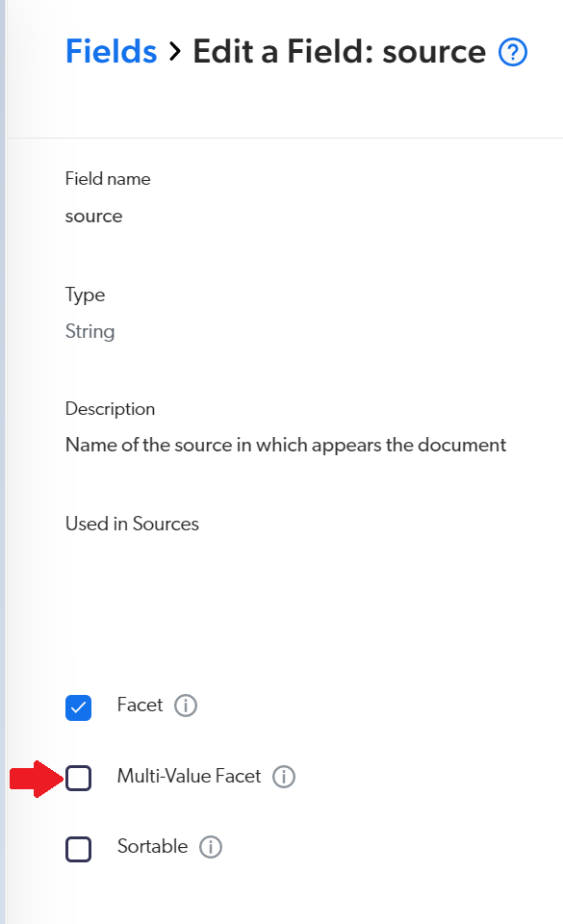Viewport: 563px width, 924px height.
Task: Click the Description label
Action: point(110,409)
